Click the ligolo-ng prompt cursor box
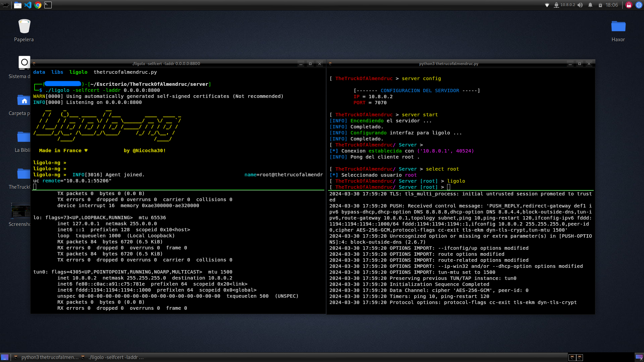Screen dimensions: 644x362 coord(35,187)
